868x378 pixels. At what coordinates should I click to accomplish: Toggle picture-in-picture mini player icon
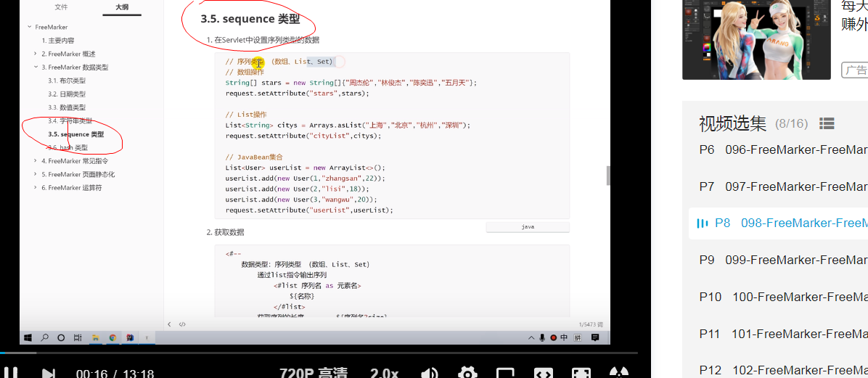pos(505,374)
